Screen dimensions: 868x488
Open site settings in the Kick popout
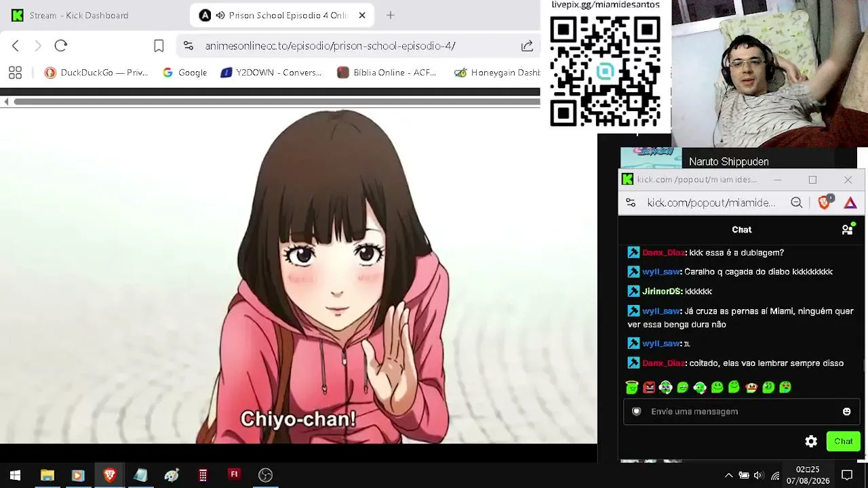point(631,203)
